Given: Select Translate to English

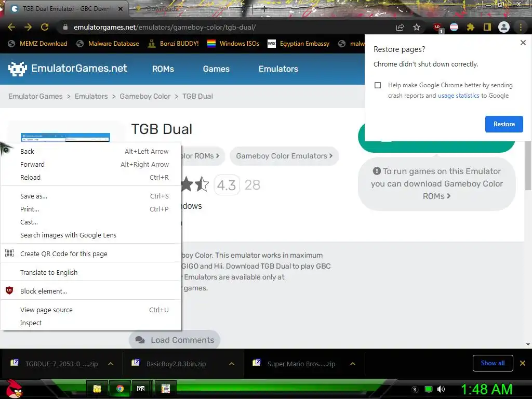Looking at the screenshot, I should pos(91,272).
